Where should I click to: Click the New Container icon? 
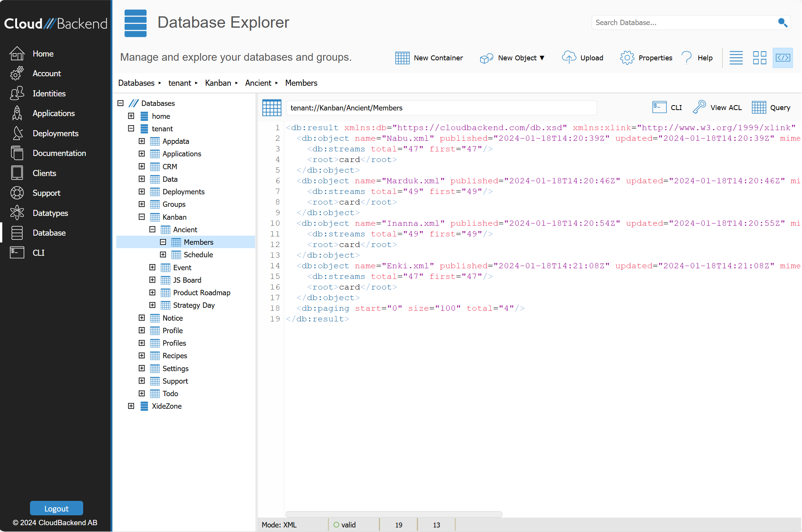click(x=402, y=58)
